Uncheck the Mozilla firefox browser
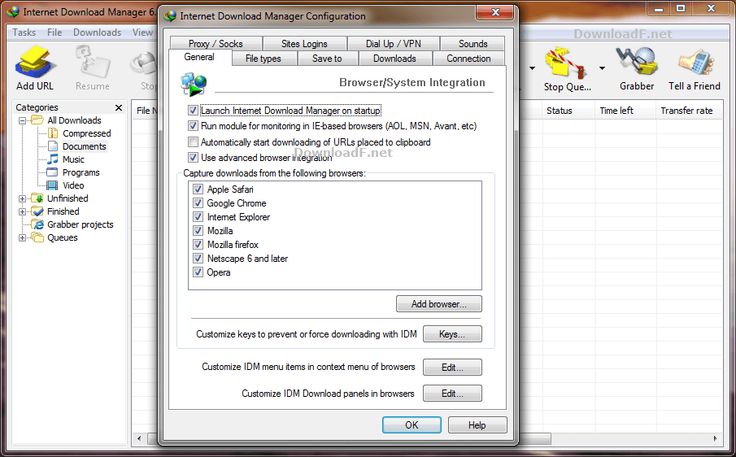 click(198, 244)
